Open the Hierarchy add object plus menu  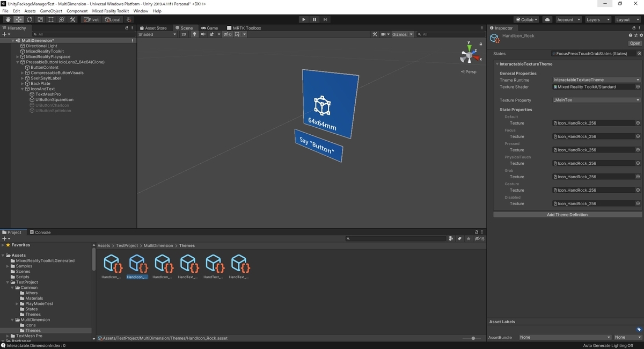click(x=6, y=34)
